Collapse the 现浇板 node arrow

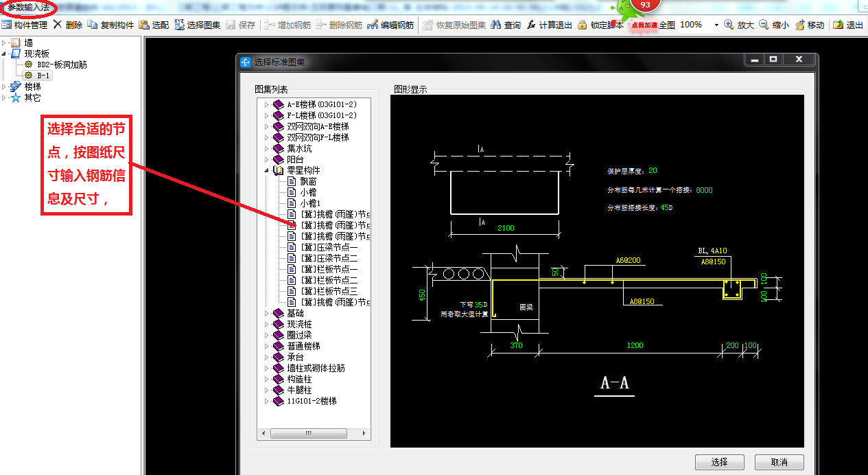5,54
